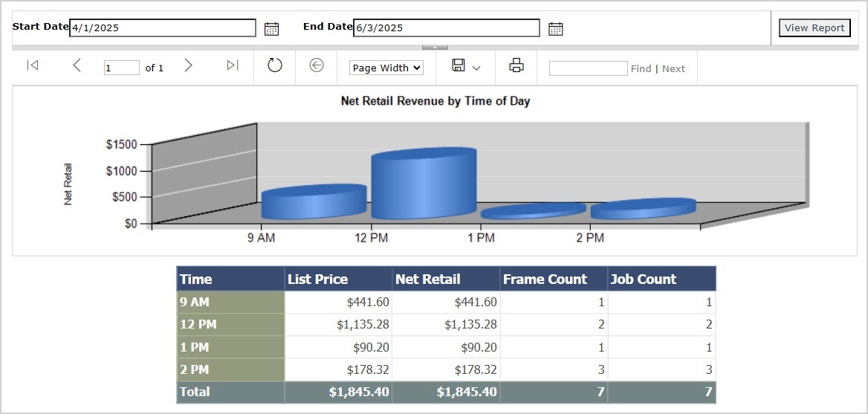Screen dimensions: 868x414
Task: Click the Find link
Action: coord(641,68)
